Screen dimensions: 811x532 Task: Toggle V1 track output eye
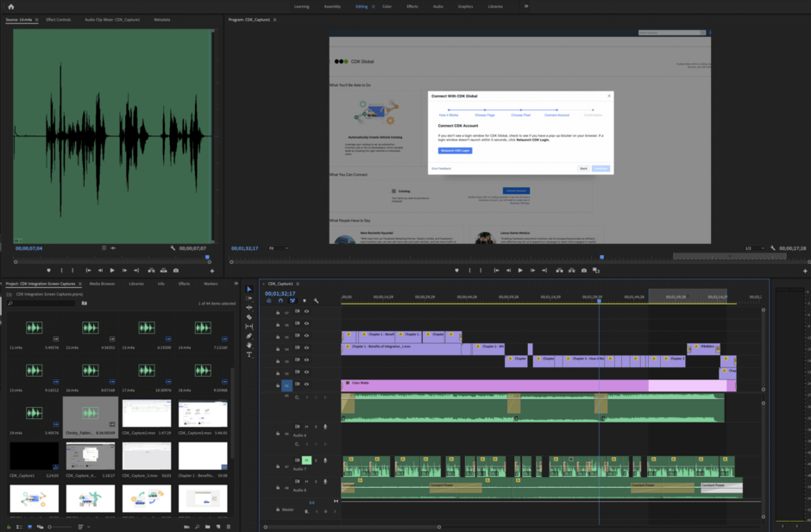(306, 385)
